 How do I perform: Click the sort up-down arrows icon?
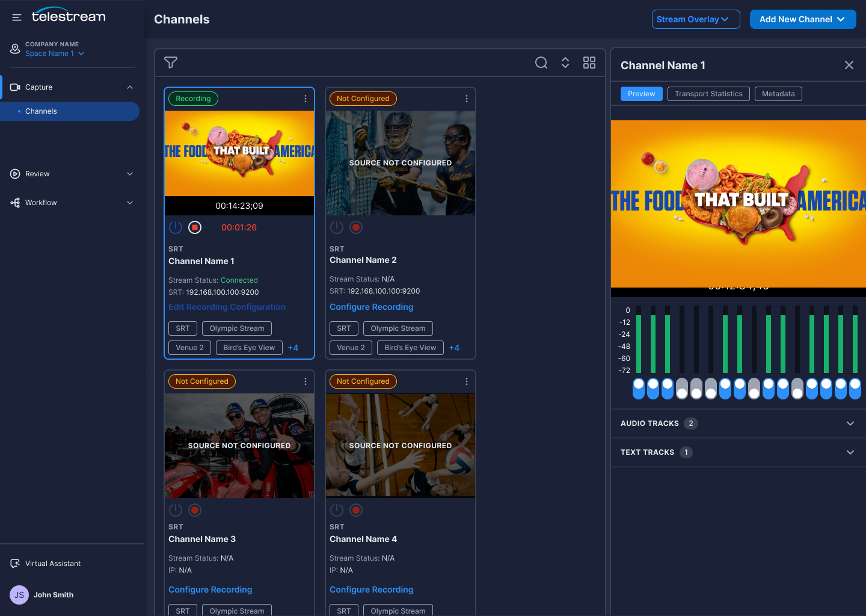coord(565,63)
